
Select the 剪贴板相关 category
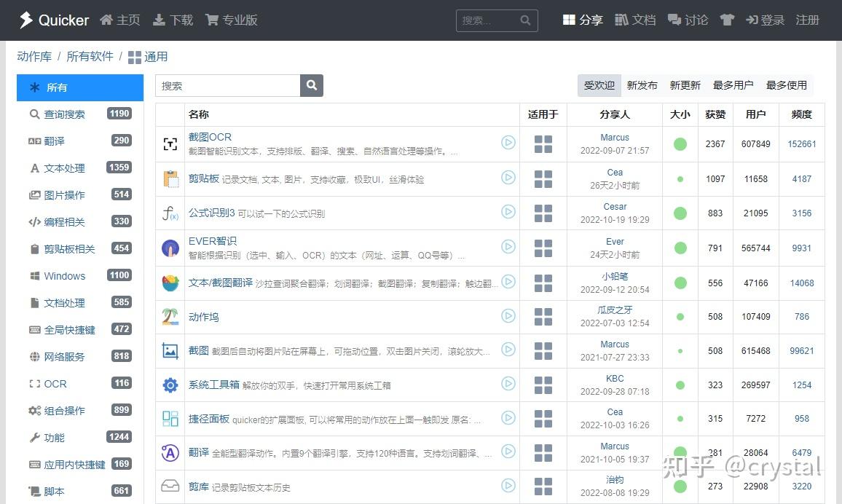click(80, 249)
